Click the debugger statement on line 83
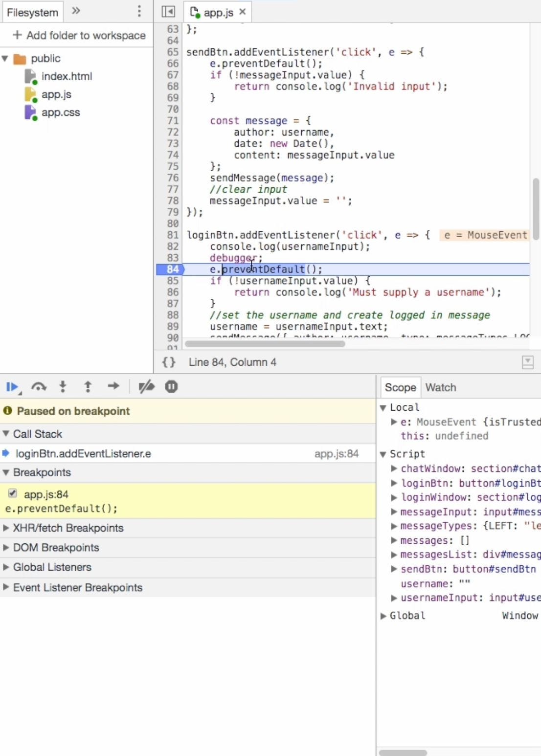Viewport: 541px width, 756px height. 236,258
